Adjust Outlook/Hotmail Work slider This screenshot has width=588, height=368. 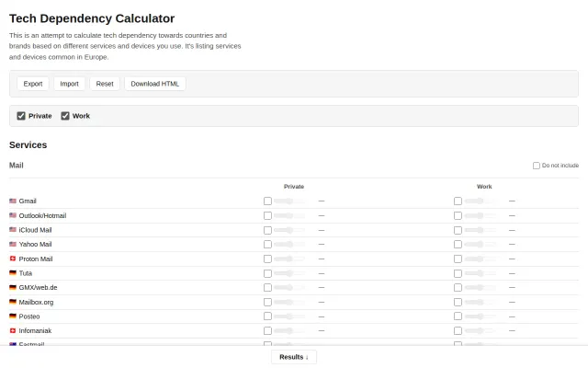coord(480,215)
